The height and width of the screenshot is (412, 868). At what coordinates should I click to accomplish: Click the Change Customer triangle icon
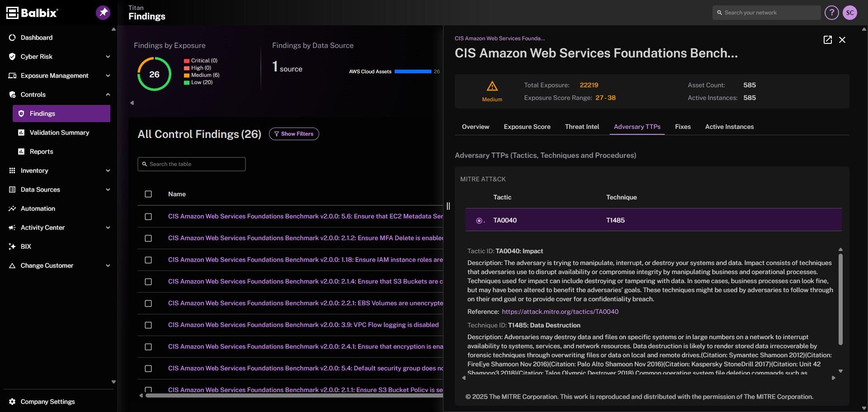[12, 265]
